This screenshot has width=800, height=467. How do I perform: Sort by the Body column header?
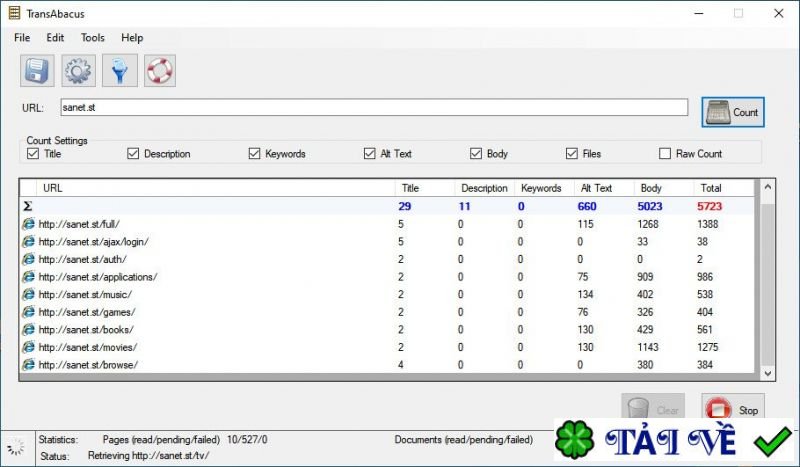(664, 188)
